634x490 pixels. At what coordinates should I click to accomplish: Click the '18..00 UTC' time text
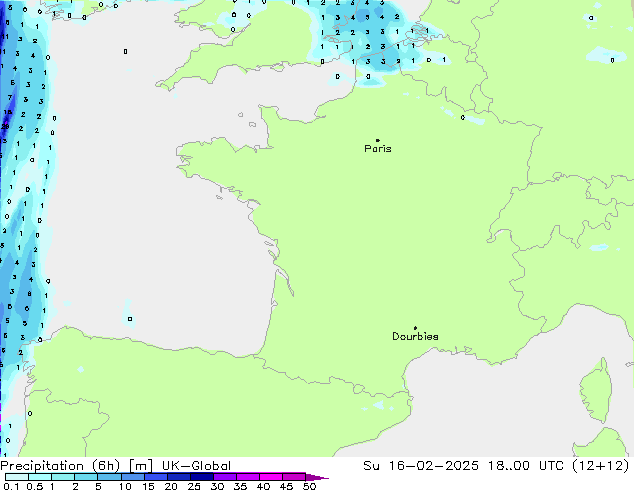pos(528,466)
